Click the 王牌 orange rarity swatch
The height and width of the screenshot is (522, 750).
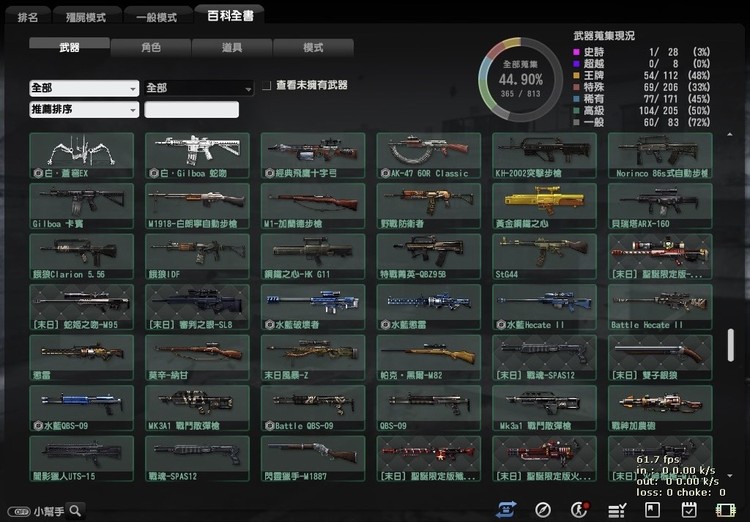coord(576,75)
